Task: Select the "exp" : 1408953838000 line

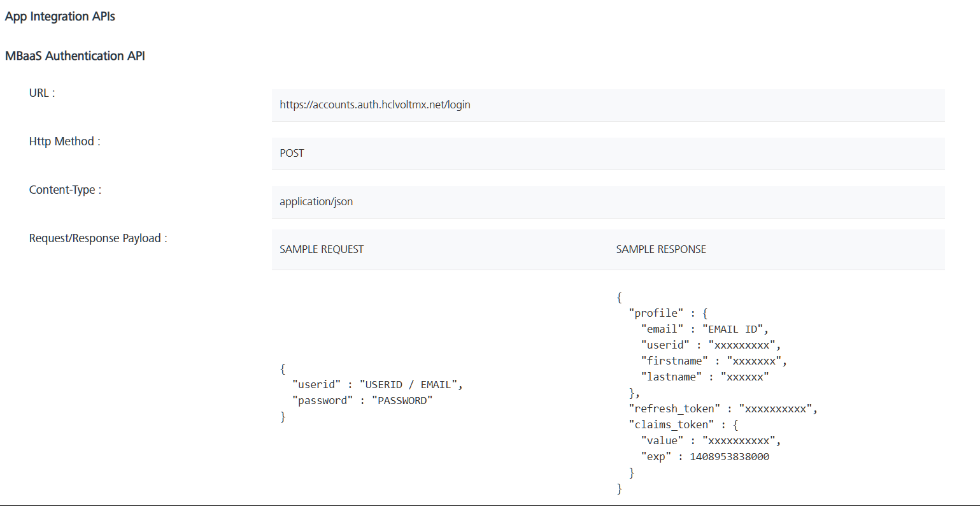Action: click(x=705, y=457)
